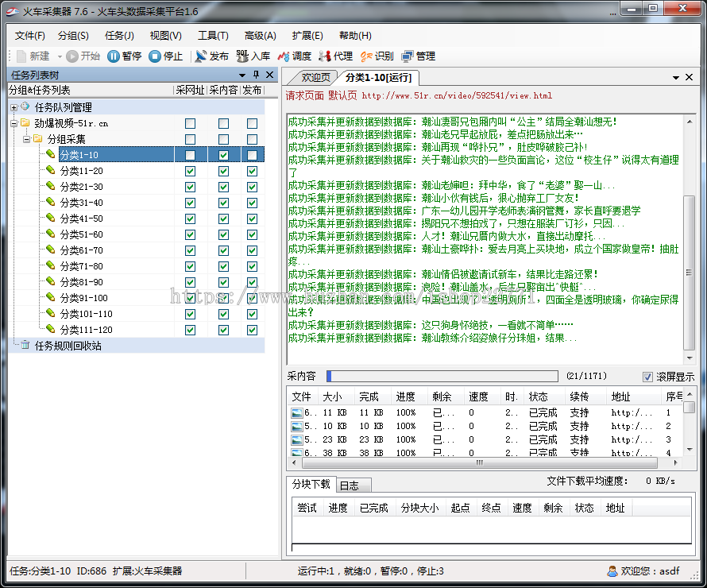The width and height of the screenshot is (707, 588).
Task: Toggle 滚屏显示 checkbox
Action: 647,377
